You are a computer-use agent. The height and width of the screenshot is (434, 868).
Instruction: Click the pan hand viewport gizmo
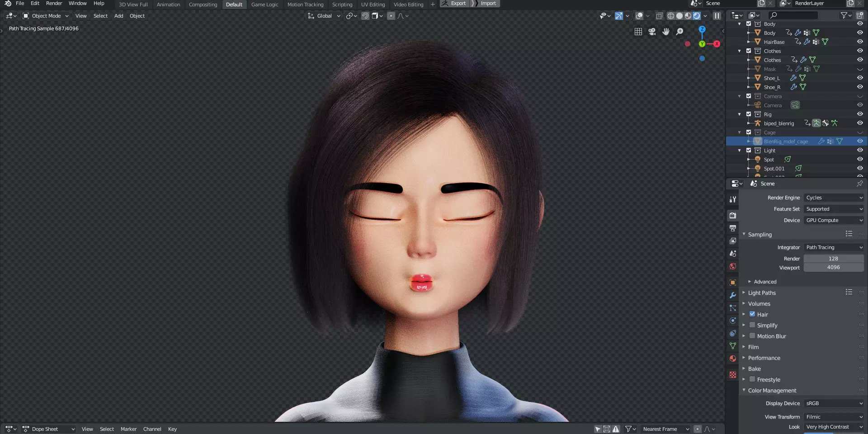pyautogui.click(x=666, y=32)
